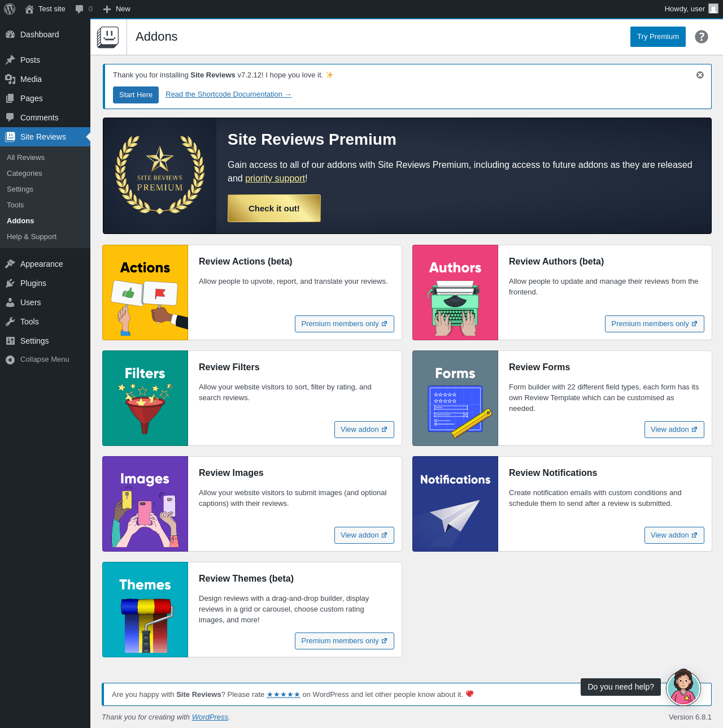Click the Posts pin icon
This screenshot has width=723, height=728.
pos(10,60)
